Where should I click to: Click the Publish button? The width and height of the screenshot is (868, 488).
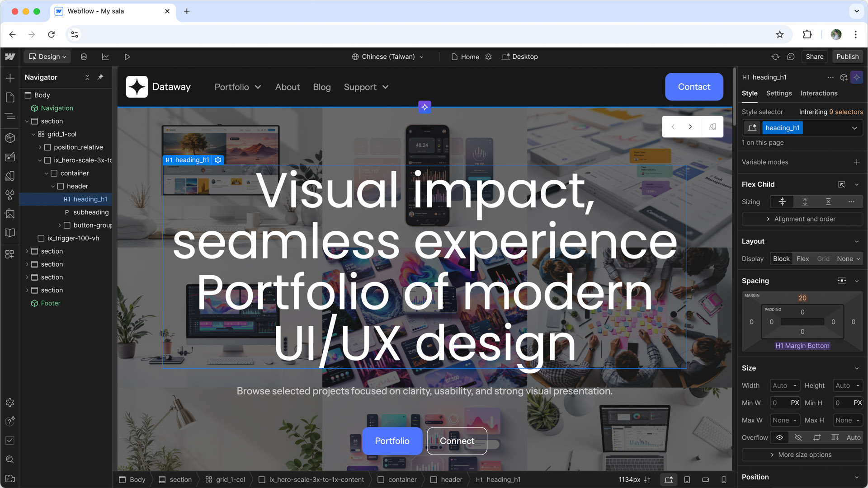click(x=847, y=57)
